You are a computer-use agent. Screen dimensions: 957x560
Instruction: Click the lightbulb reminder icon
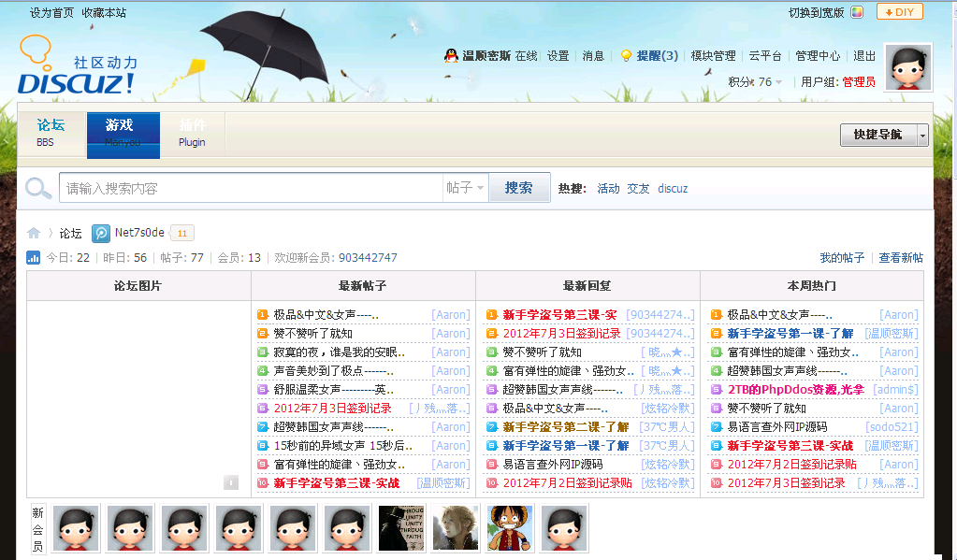click(626, 56)
